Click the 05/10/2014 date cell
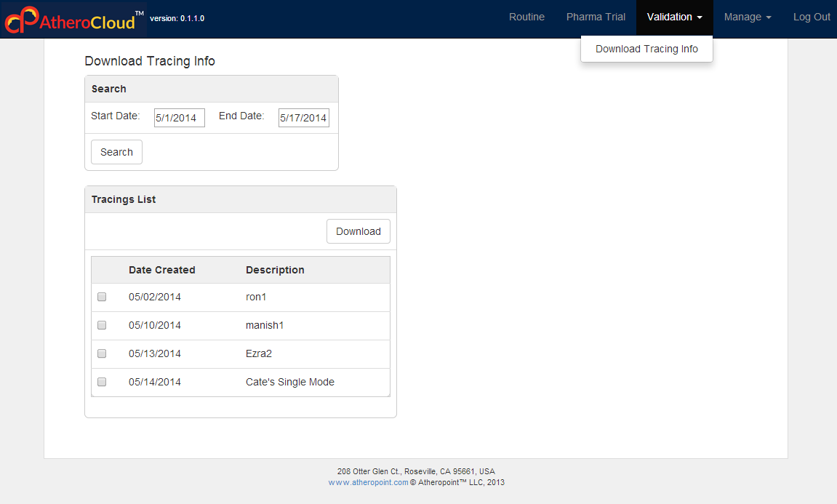The width and height of the screenshot is (837, 504). (x=155, y=325)
